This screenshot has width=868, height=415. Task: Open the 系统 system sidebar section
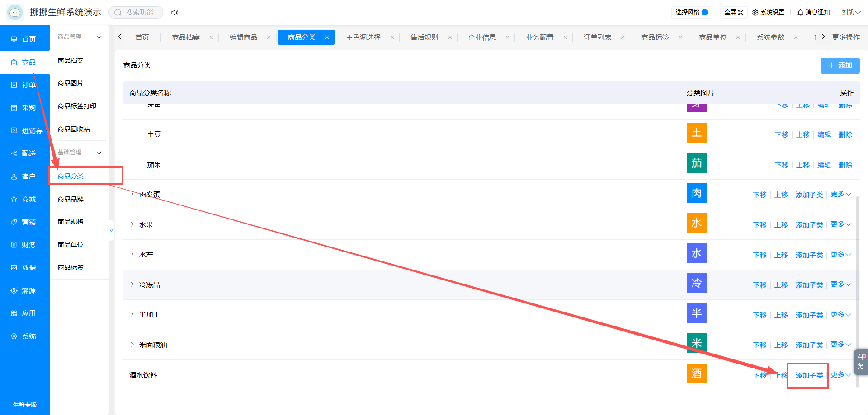pos(24,336)
